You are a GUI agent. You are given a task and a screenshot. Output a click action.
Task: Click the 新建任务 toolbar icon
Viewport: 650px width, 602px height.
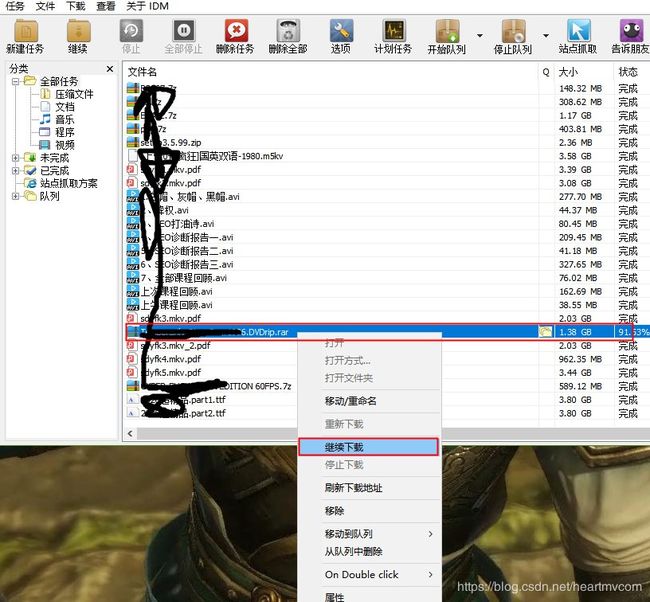(25, 36)
